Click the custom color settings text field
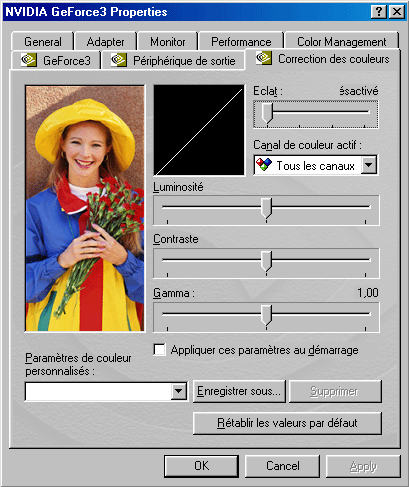The height and width of the screenshot is (487, 409). tap(98, 391)
